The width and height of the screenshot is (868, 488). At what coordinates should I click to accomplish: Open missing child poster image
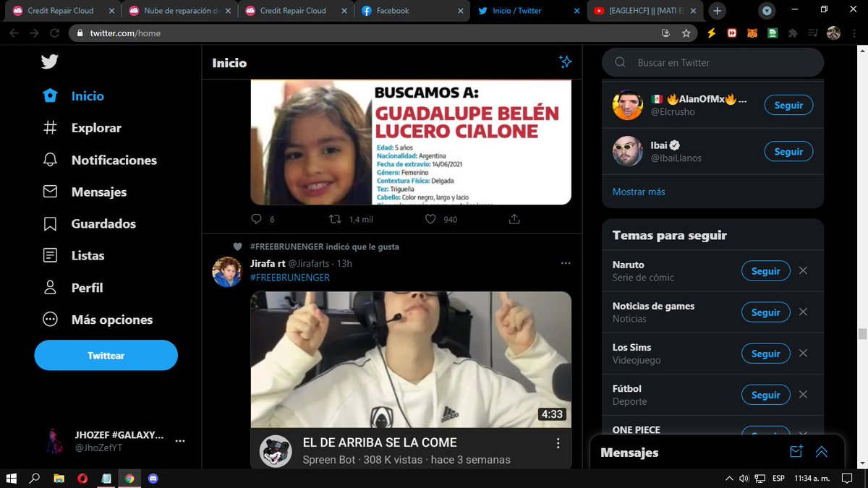click(411, 142)
